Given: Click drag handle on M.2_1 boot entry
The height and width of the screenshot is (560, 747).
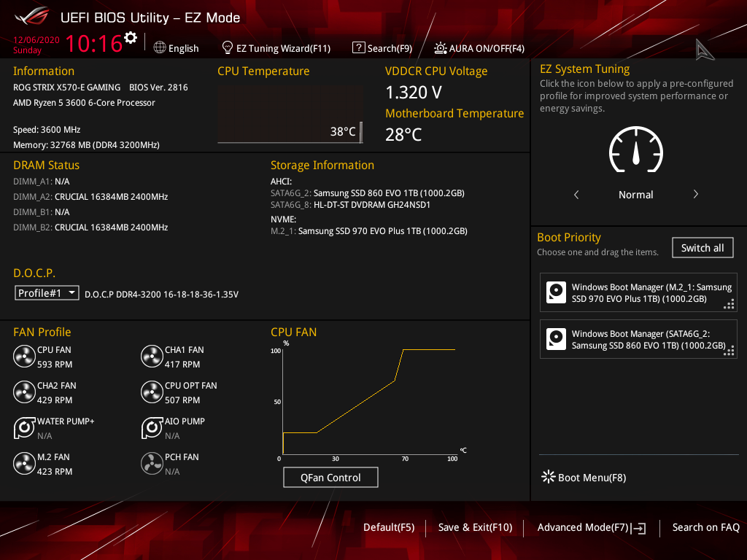Looking at the screenshot, I should [x=729, y=304].
